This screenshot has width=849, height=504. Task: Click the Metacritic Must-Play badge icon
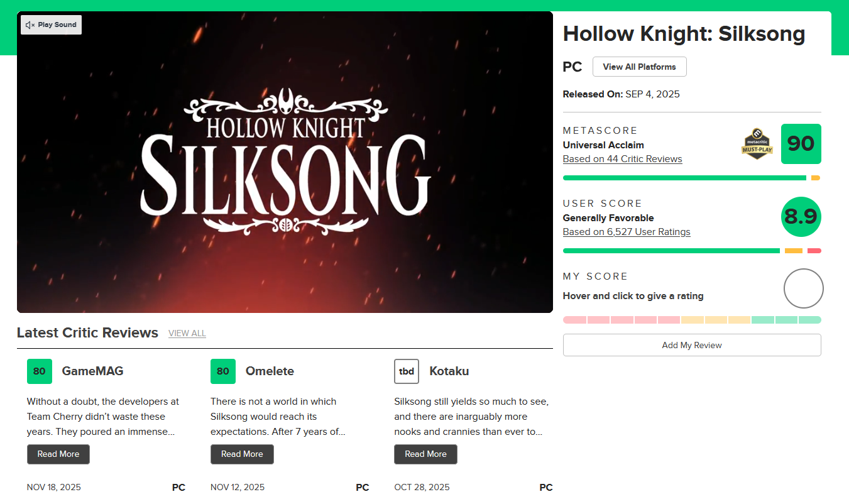tap(757, 144)
